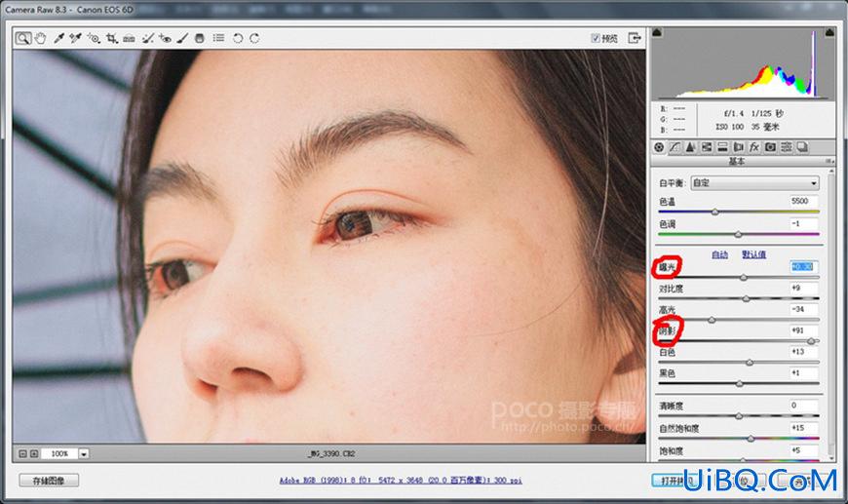Screen dimensions: 848x504
Task: Click the 自动 auto link
Action: [719, 254]
